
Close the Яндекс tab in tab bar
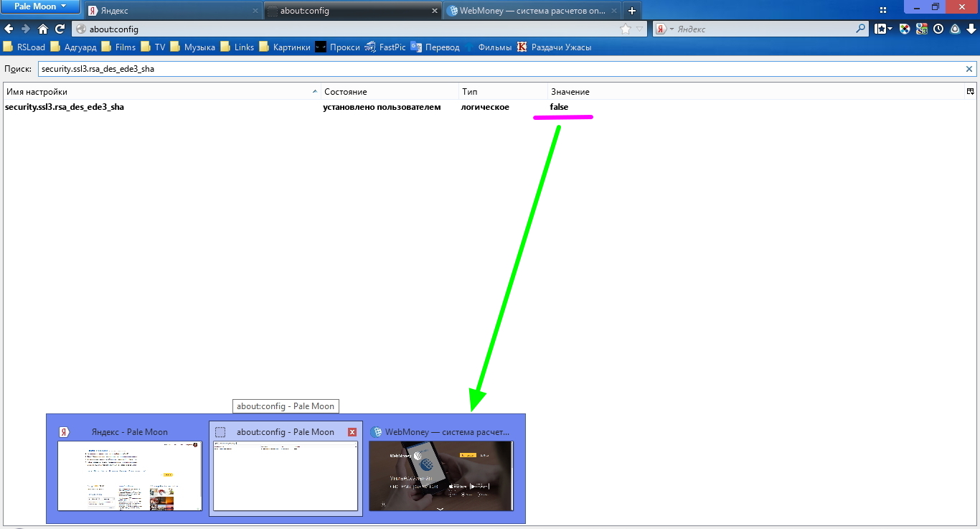(x=256, y=11)
